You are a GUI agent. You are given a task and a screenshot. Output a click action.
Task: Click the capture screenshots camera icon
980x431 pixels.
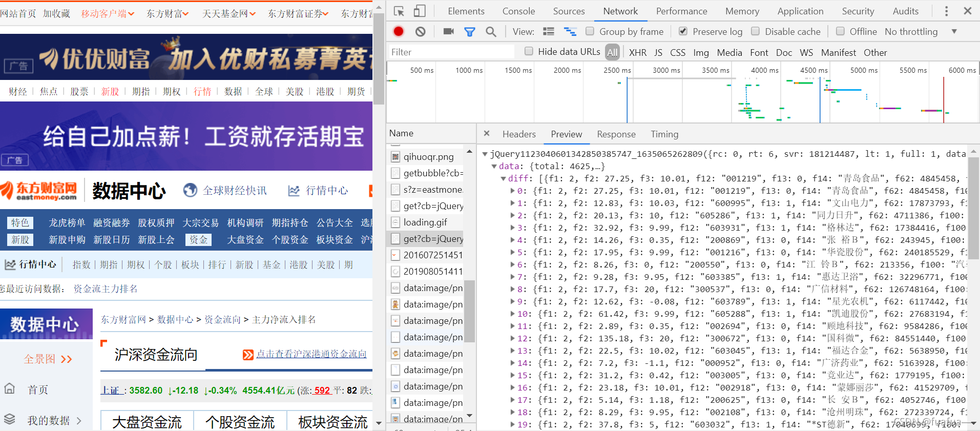click(449, 31)
